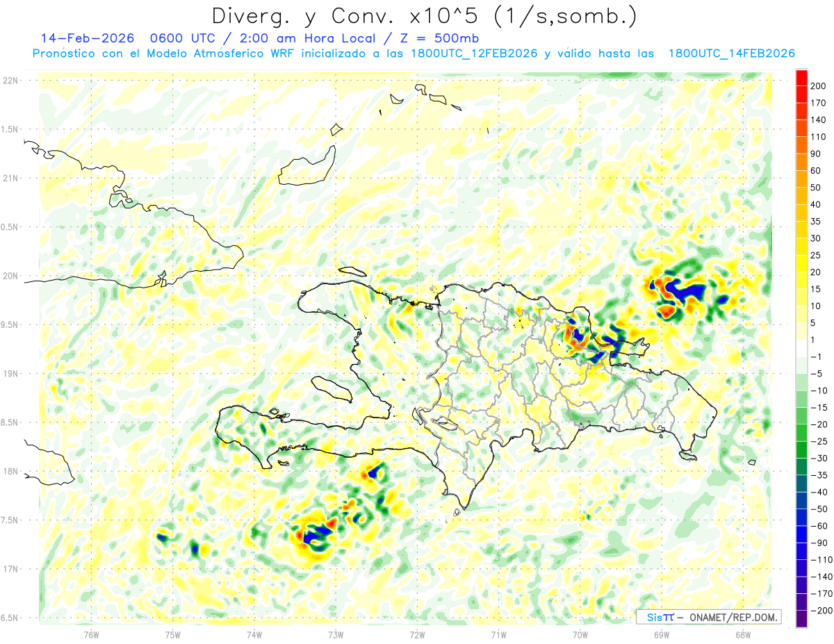
Task: Click the '68W' longitude label
Action: pos(743,634)
